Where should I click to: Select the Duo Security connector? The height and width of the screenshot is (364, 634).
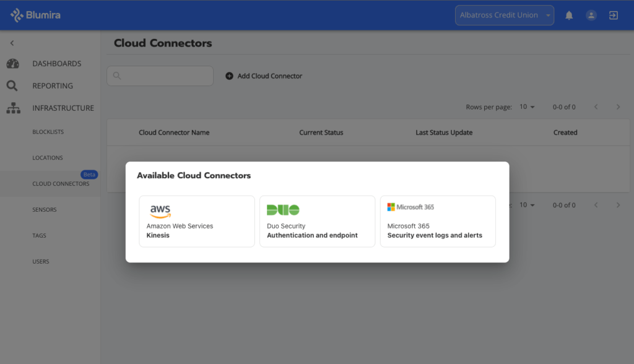[x=317, y=221]
